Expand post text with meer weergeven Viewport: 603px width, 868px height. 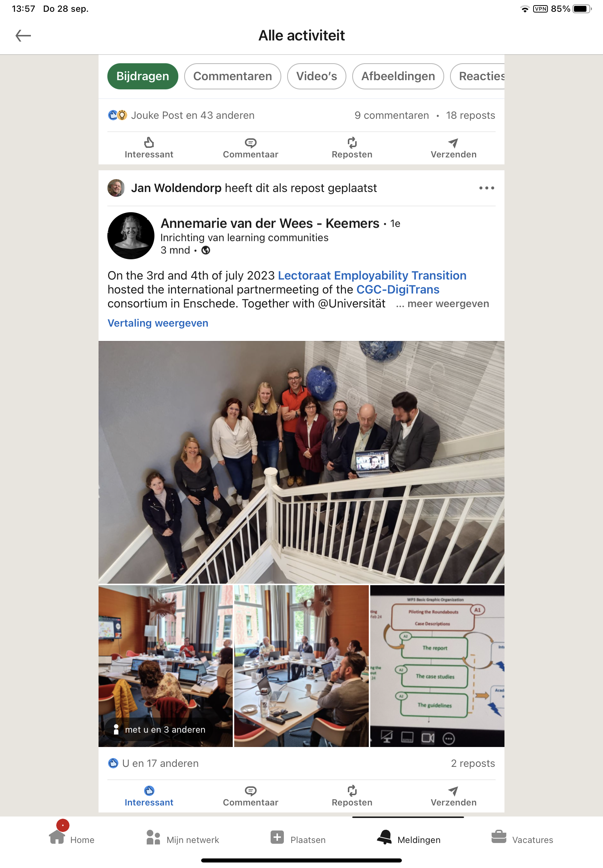pyautogui.click(x=442, y=303)
